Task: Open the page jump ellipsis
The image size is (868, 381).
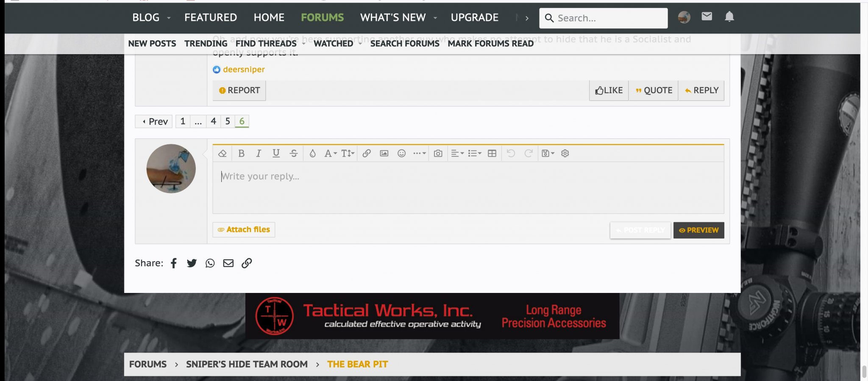Action: 198,121
